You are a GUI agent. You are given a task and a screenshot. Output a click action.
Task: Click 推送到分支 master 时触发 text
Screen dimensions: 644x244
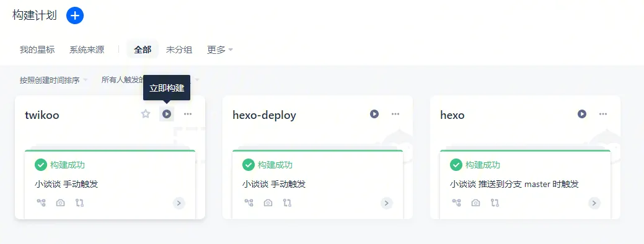pyautogui.click(x=529, y=184)
